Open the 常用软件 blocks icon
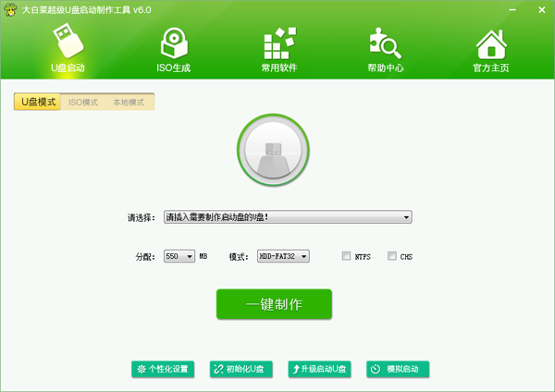The image size is (555, 392). (279, 43)
